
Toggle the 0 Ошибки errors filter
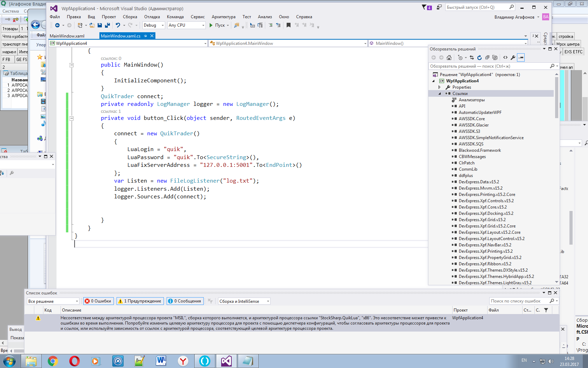click(x=98, y=301)
